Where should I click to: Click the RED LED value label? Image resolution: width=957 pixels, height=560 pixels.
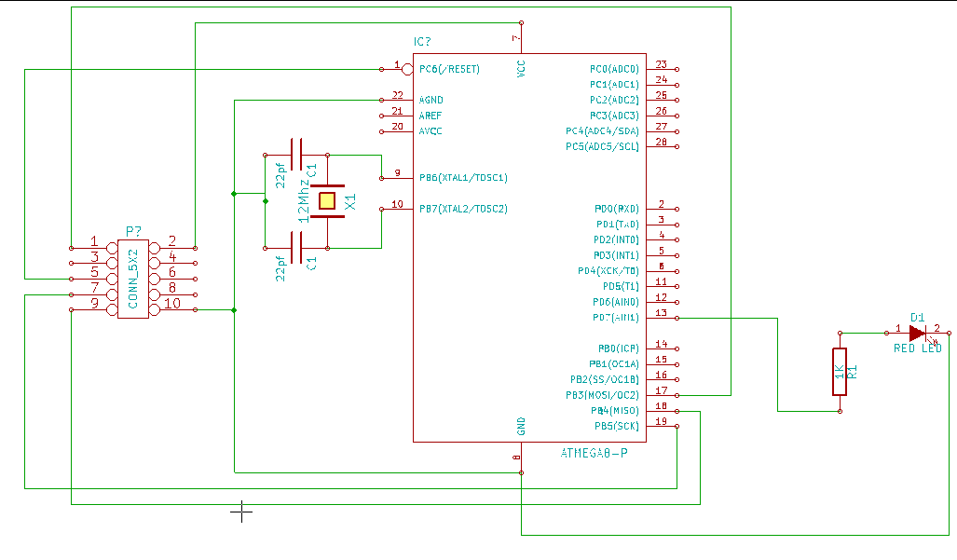[x=917, y=348]
